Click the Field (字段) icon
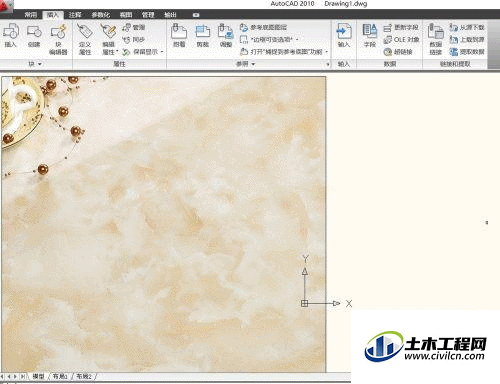Viewport: 500px width, 384px height. click(370, 32)
